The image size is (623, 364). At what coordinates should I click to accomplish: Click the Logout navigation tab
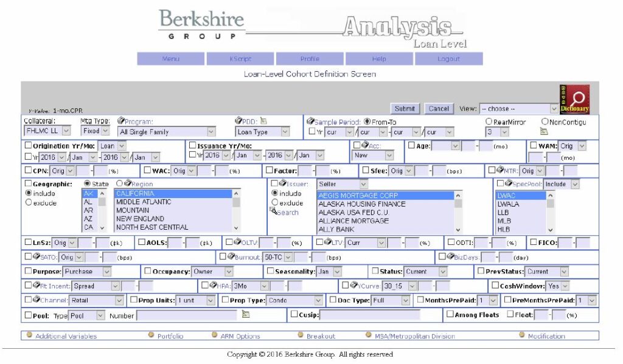[x=449, y=59]
